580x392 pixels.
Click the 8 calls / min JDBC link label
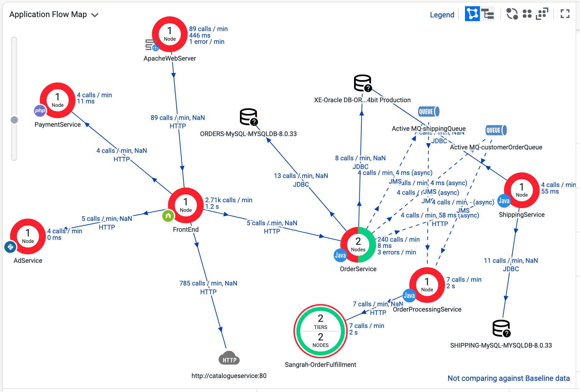pyautogui.click(x=360, y=162)
